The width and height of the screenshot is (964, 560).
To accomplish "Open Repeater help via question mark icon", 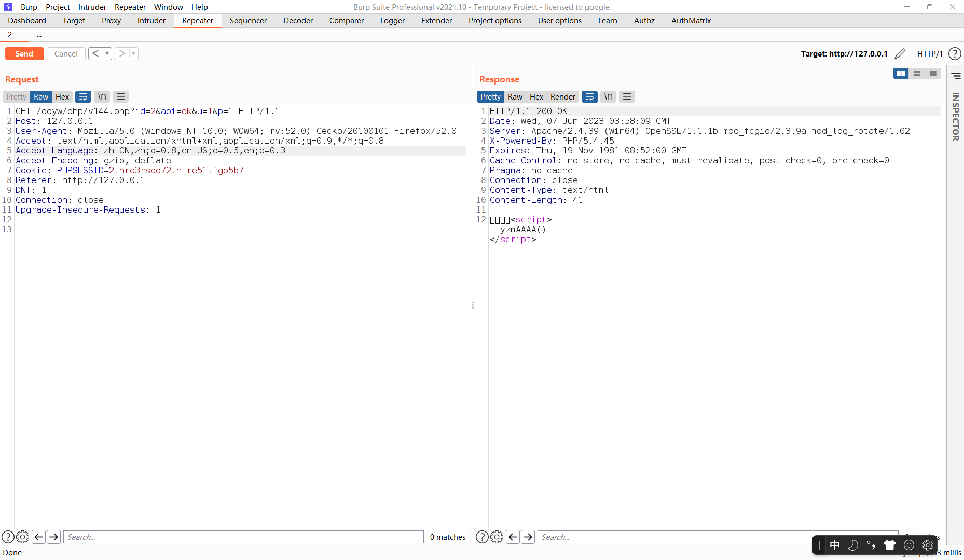I will pyautogui.click(x=955, y=53).
